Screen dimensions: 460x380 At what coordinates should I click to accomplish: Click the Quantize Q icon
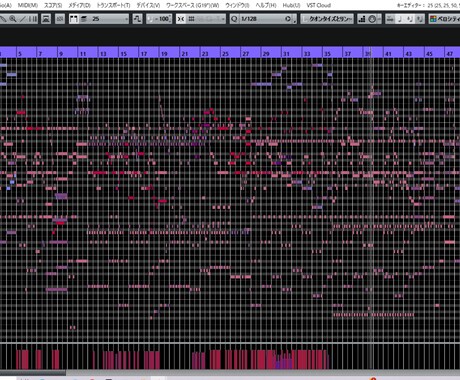click(x=234, y=19)
